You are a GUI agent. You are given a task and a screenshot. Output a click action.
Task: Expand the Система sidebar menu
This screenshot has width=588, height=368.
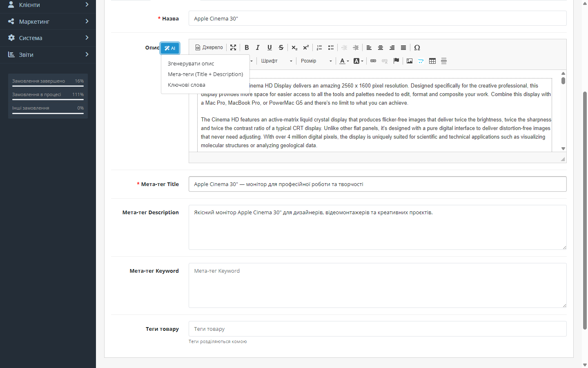click(x=48, y=38)
